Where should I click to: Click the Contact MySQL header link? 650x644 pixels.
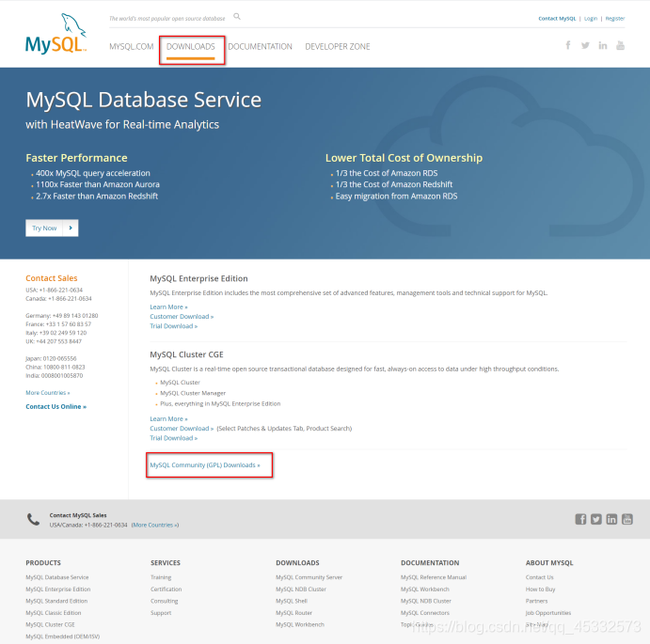pyautogui.click(x=557, y=18)
